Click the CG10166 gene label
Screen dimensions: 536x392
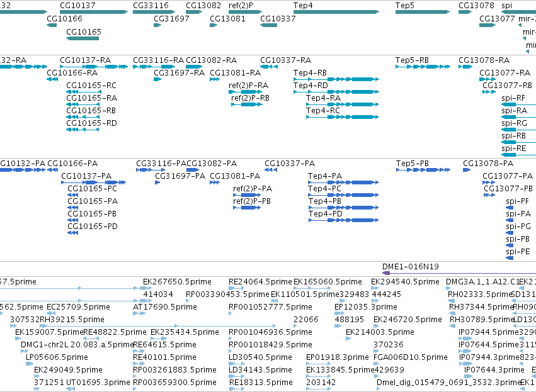pos(65,18)
